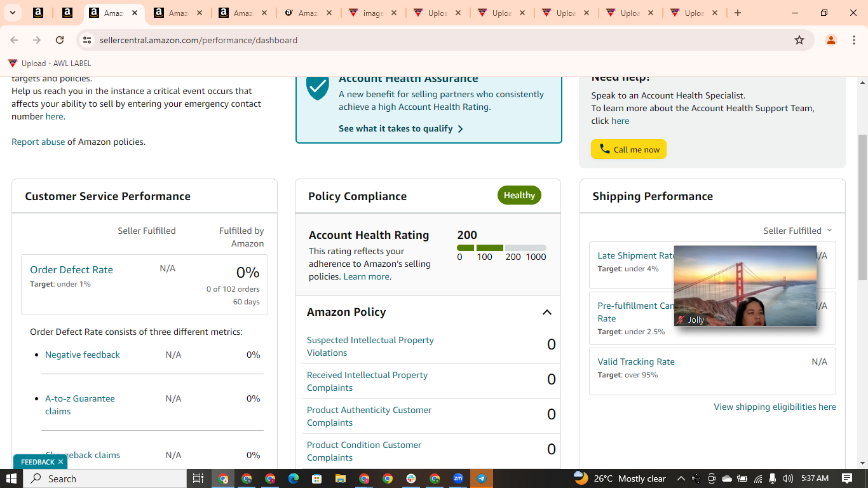Click the volume icon in system tray
The width and height of the screenshot is (868, 488).
[788, 478]
